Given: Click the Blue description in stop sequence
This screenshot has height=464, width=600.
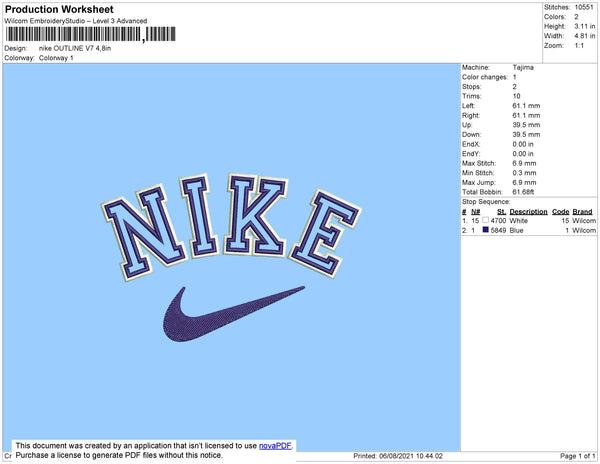Looking at the screenshot, I should (x=517, y=230).
